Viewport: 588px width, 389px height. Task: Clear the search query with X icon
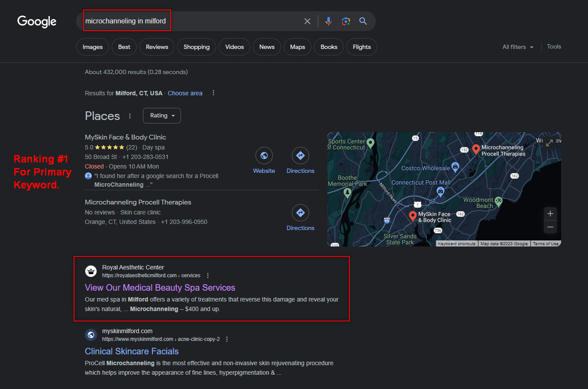click(307, 21)
